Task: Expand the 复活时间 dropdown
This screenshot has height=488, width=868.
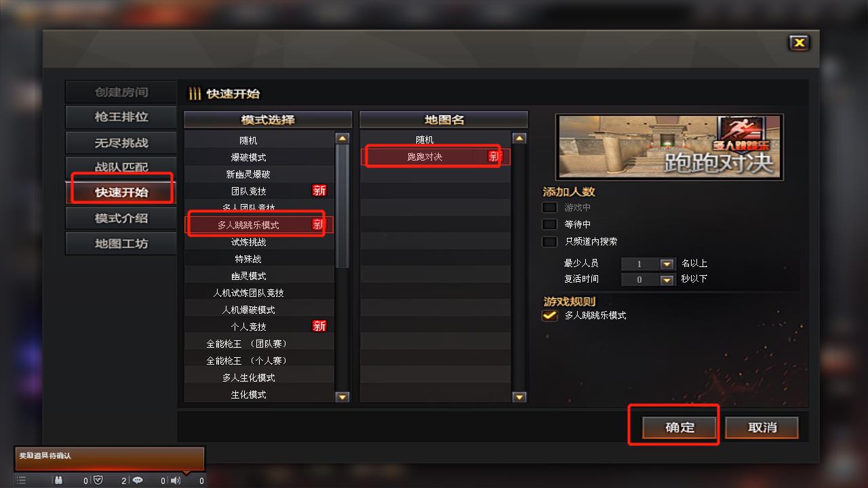Action: 667,279
